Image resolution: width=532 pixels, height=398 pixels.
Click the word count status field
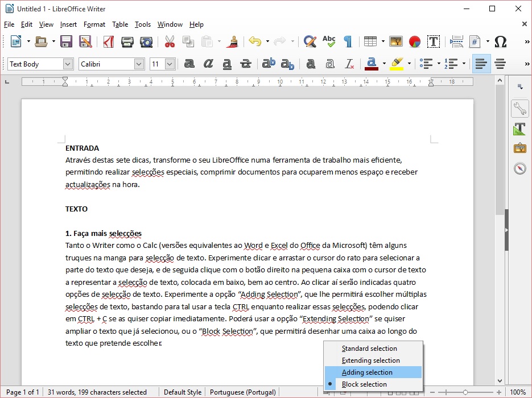[x=97, y=392]
